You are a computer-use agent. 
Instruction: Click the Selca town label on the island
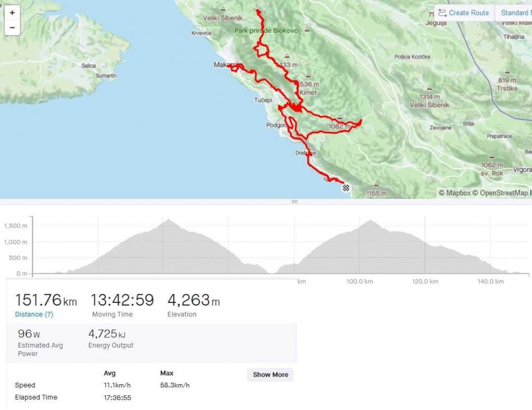tap(88, 66)
